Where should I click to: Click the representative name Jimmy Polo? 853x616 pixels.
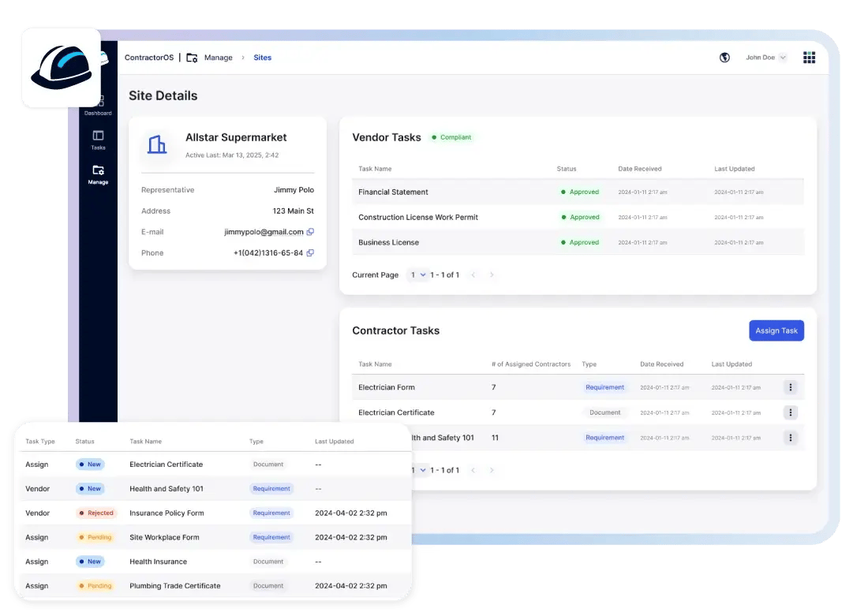(x=294, y=190)
